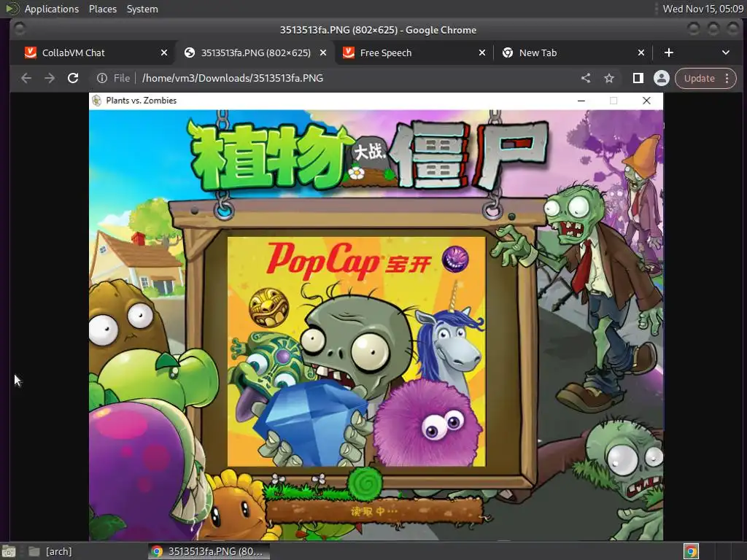Select the Chrome 3513513fa.PNG taskbar entry
This screenshot has height=560, width=747.
pyautogui.click(x=209, y=551)
